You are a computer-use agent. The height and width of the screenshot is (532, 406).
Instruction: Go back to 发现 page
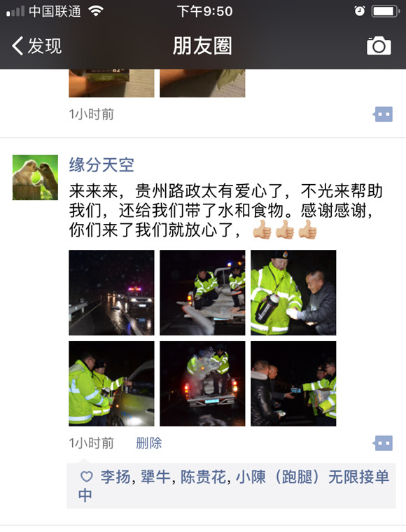point(36,45)
